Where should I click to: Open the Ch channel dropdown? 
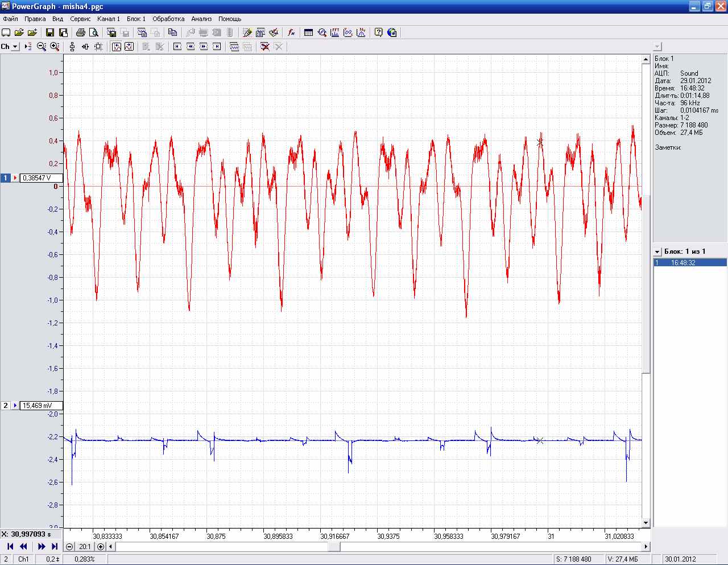coord(15,47)
